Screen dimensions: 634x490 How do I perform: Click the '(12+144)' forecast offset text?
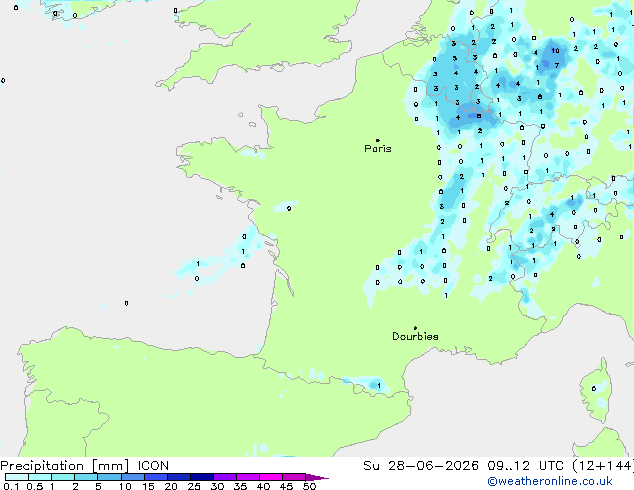click(x=603, y=466)
